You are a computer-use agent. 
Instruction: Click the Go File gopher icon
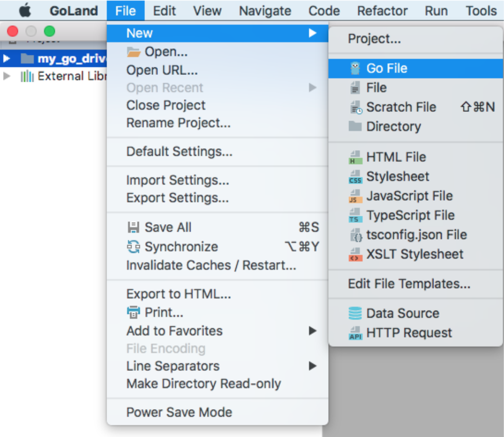pyautogui.click(x=355, y=68)
